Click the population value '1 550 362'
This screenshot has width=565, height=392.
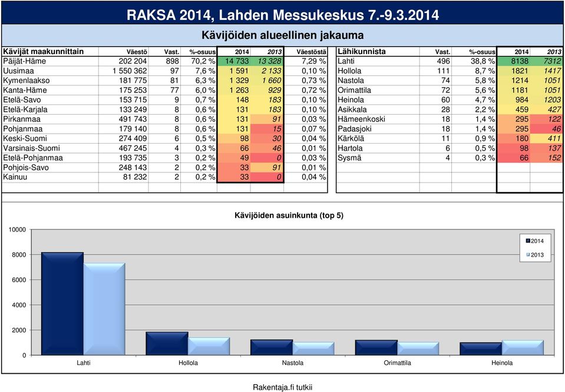coord(130,71)
